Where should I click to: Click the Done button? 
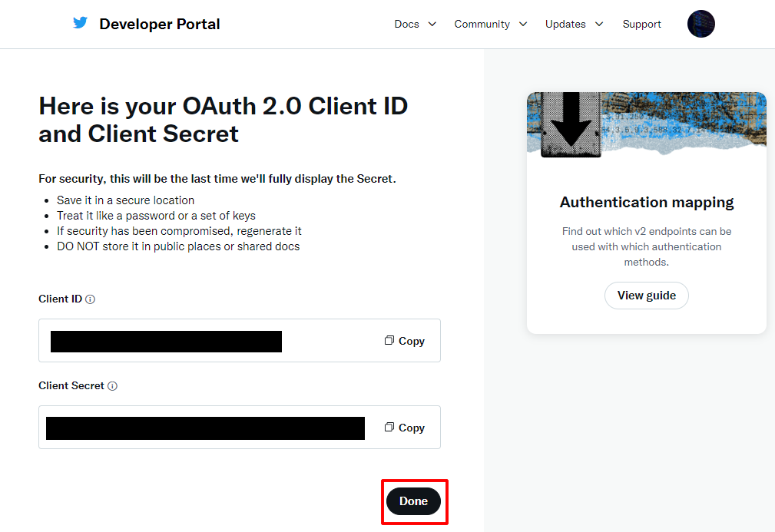click(413, 501)
